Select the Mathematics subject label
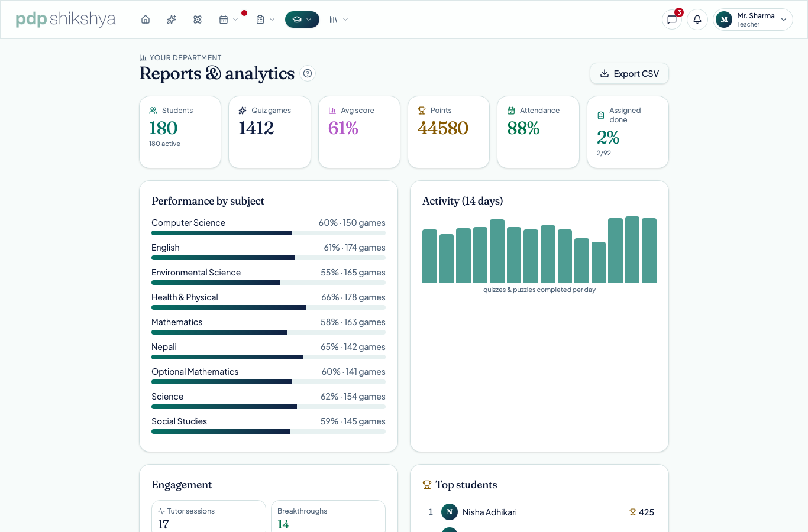This screenshot has height=532, width=808. [177, 322]
